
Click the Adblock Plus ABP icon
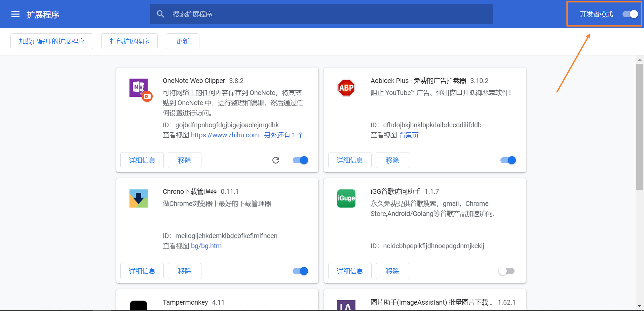tap(346, 88)
